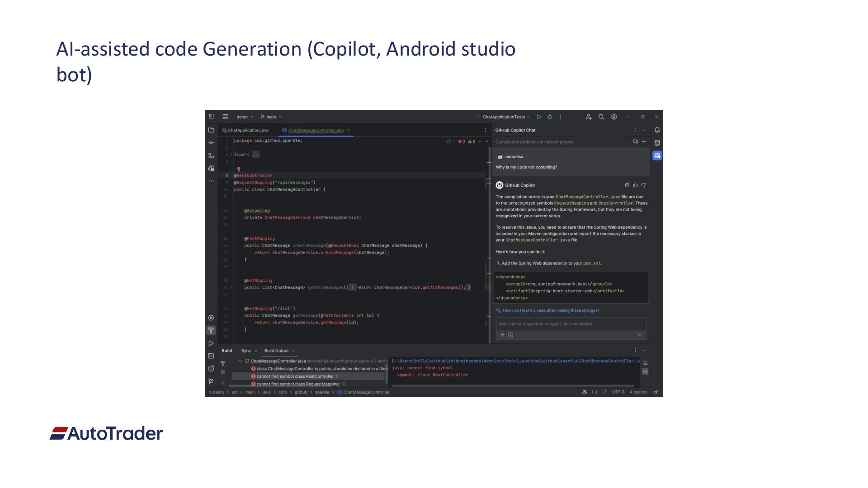Toggle soft-wrap in Build Output
The width and height of the screenshot is (868, 488).
(x=645, y=363)
